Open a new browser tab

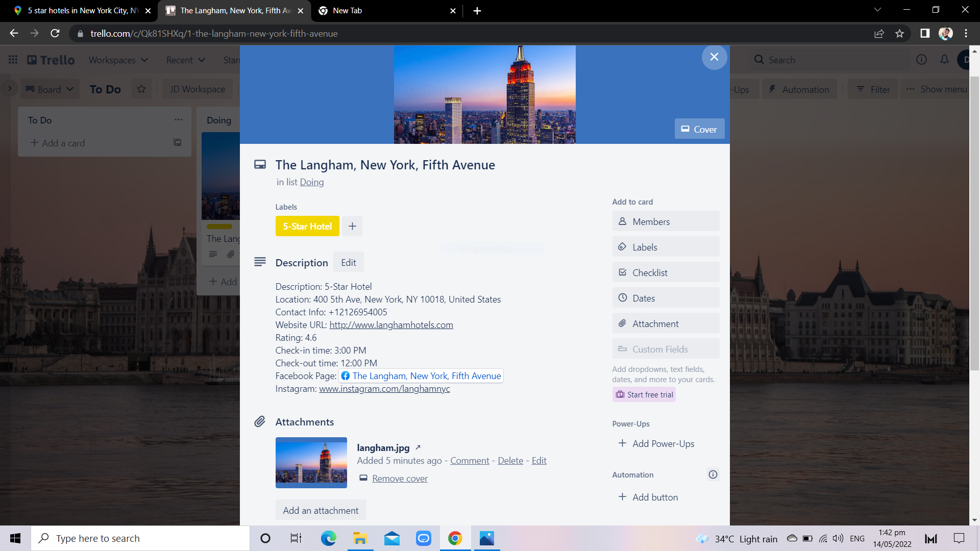(477, 11)
